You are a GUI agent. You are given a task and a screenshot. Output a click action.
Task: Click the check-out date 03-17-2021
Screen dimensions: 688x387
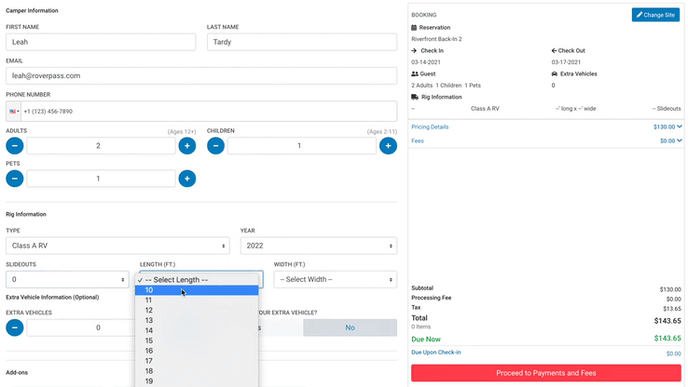click(x=566, y=62)
